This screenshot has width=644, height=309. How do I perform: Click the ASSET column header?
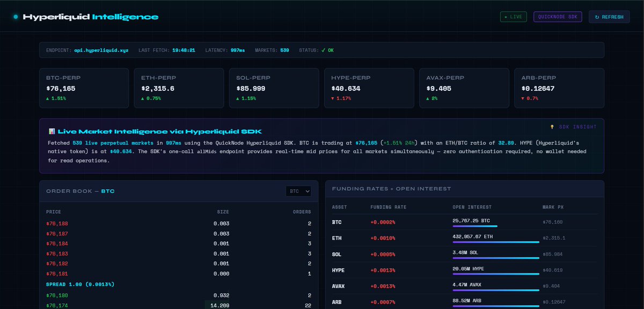click(340, 207)
